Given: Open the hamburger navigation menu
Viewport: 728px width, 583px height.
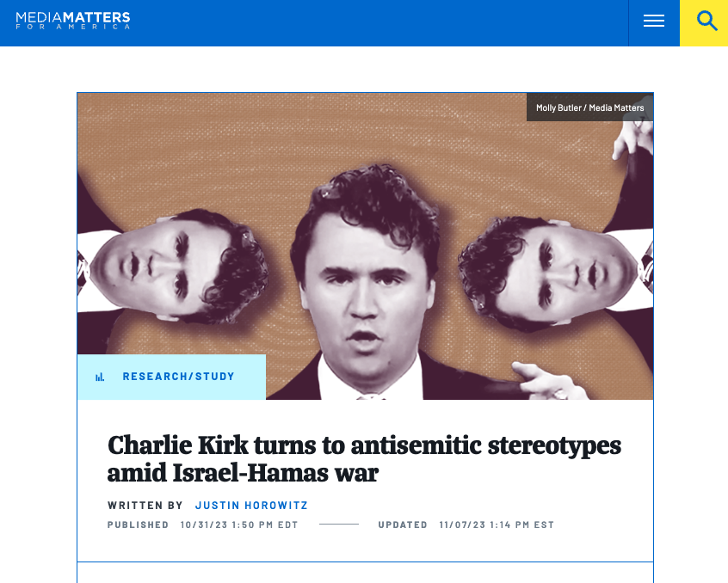Looking at the screenshot, I should (x=654, y=21).
